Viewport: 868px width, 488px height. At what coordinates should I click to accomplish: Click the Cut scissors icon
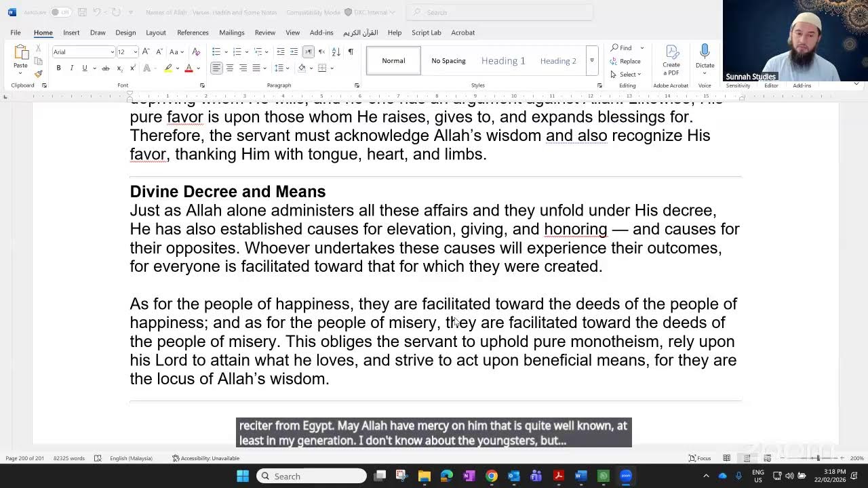[x=38, y=49]
